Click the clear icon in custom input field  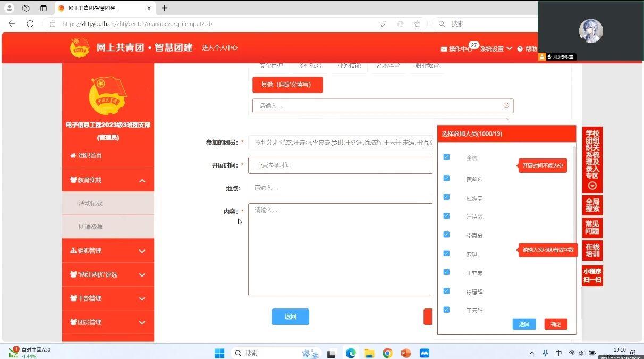506,106
